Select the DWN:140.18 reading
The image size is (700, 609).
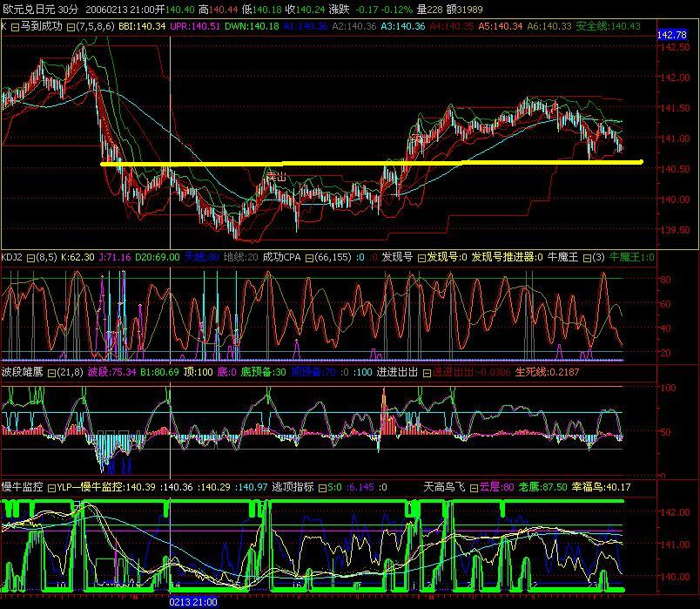click(252, 26)
